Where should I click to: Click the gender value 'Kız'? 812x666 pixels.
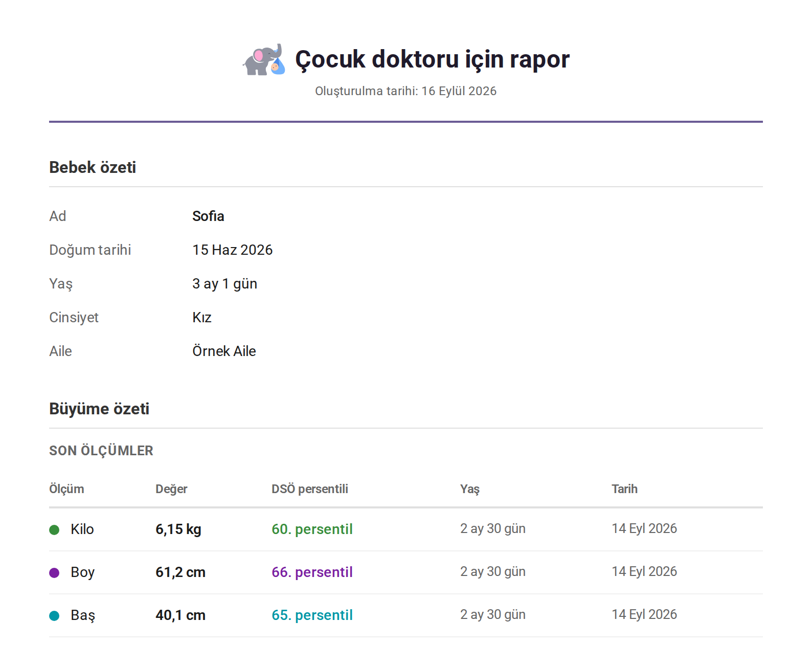201,317
